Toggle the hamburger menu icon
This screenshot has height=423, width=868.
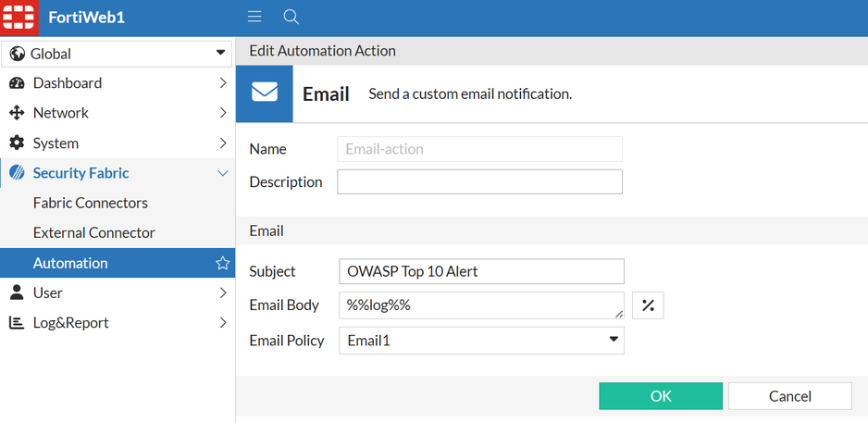[x=254, y=18]
